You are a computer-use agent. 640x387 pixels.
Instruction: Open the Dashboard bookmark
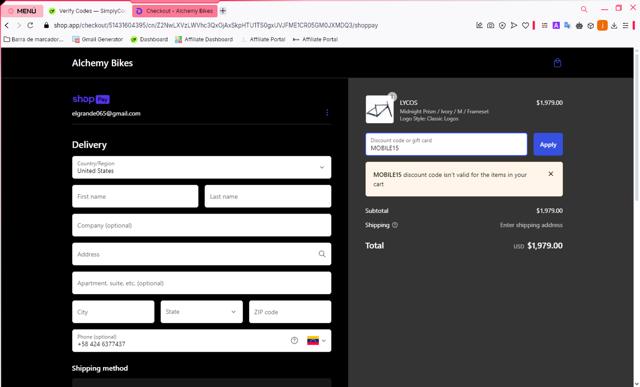(x=149, y=40)
